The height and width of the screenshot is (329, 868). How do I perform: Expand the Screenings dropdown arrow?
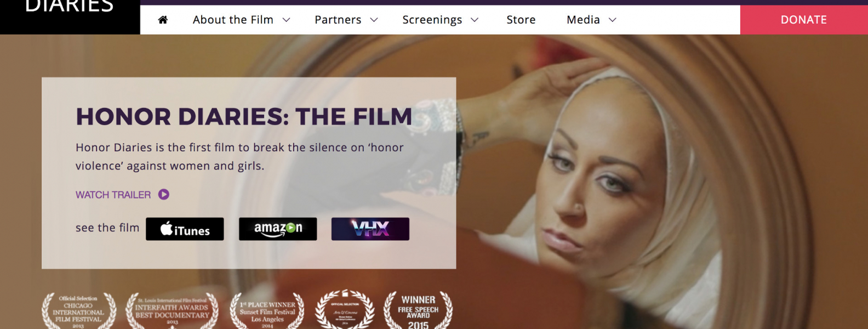[475, 20]
